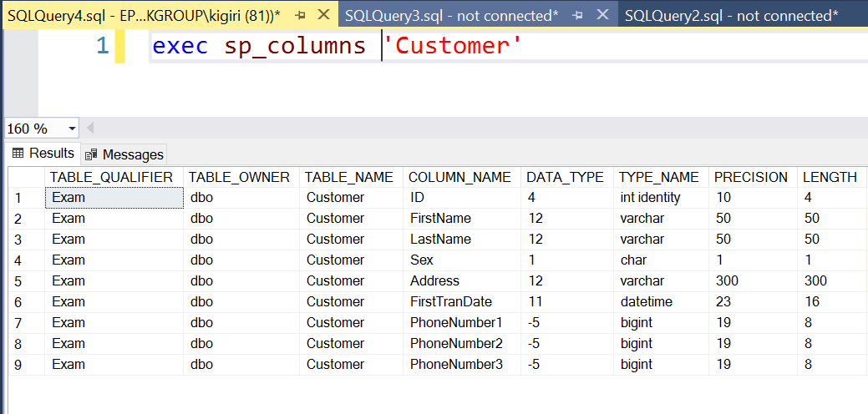Click the horizontal scroll left arrow
This screenshot has width=868, height=414.
(89, 129)
